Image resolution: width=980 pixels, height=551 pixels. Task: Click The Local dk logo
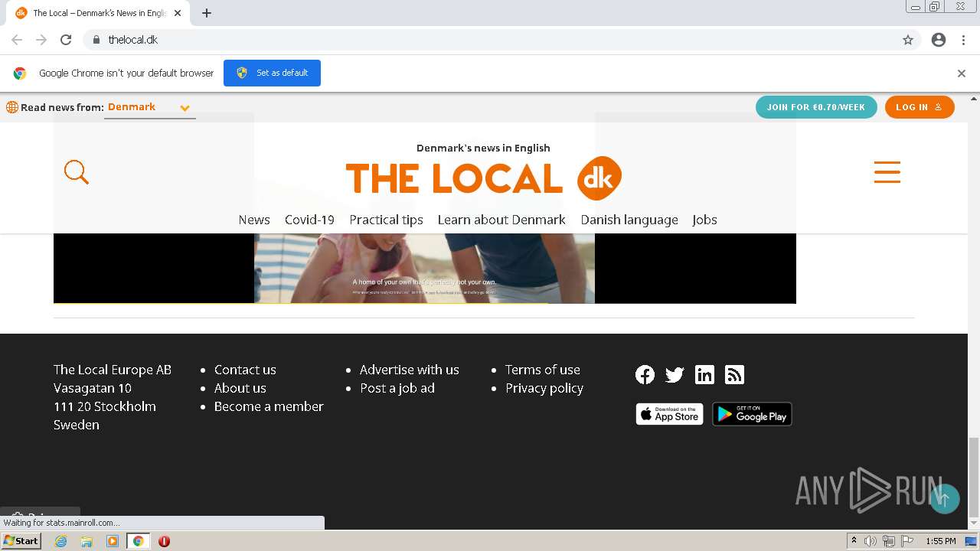click(x=484, y=178)
